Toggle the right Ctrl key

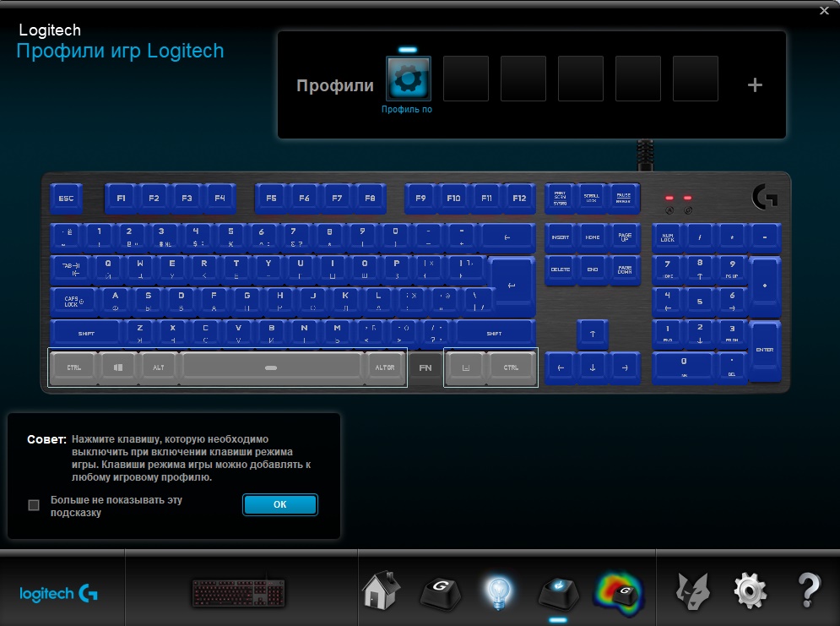click(511, 367)
